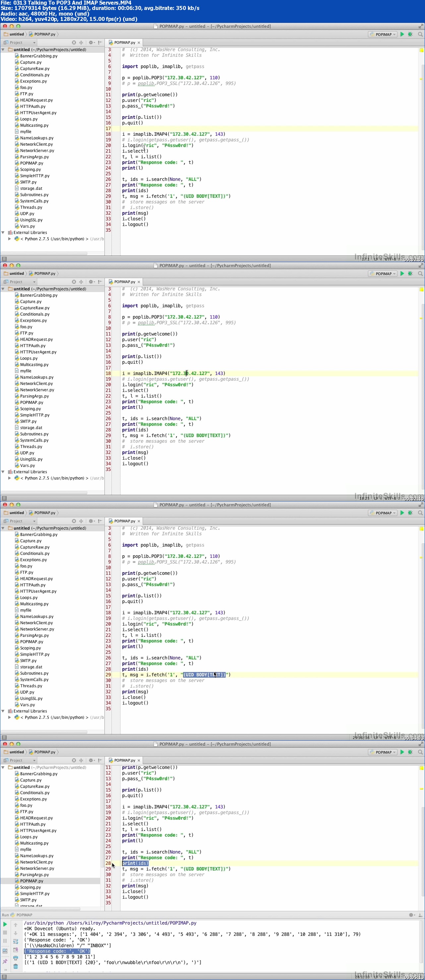425x980 pixels.
Task: Close the POPIMAP.py tab in the 00:02:00 frame
Action: [x=139, y=42]
